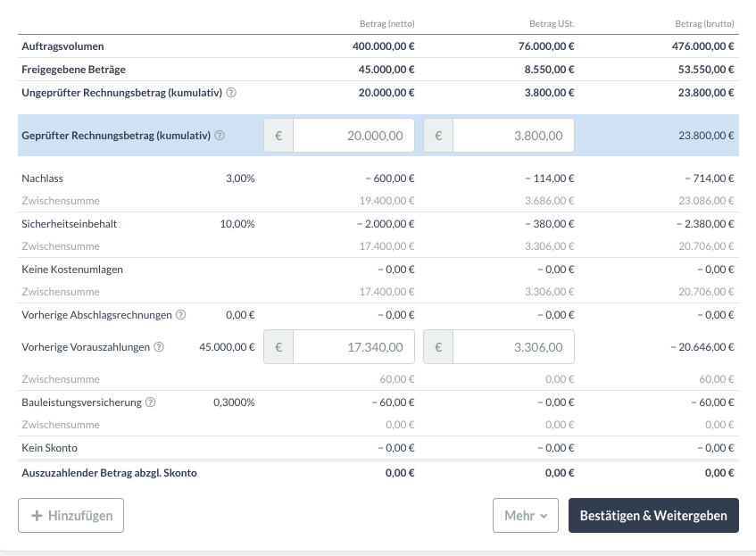Select Vorauszahlungen netto input with 17.340,00
The height and width of the screenshot is (556, 756).
coord(353,347)
